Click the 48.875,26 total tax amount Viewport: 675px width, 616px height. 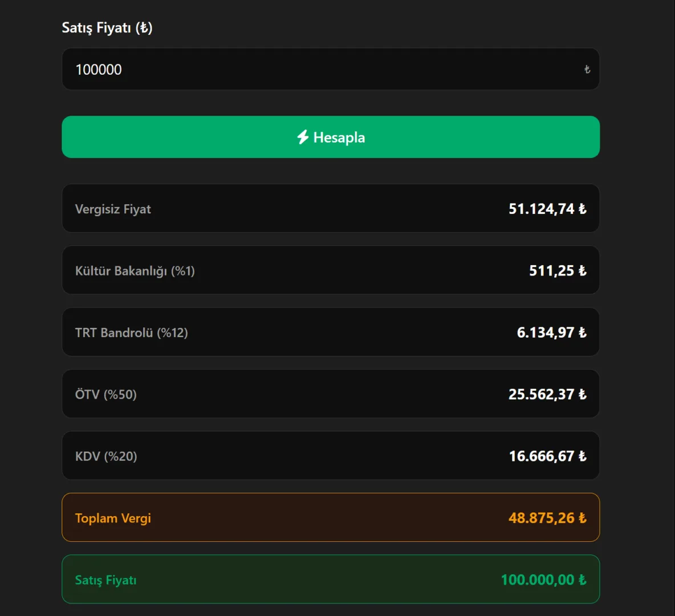542,518
